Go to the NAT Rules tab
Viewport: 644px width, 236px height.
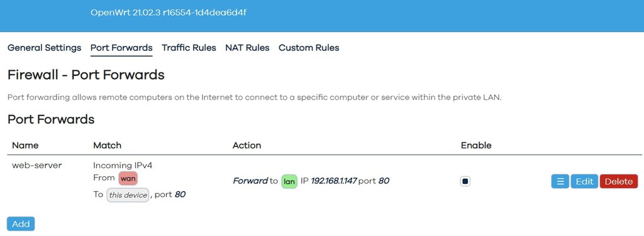(x=247, y=48)
